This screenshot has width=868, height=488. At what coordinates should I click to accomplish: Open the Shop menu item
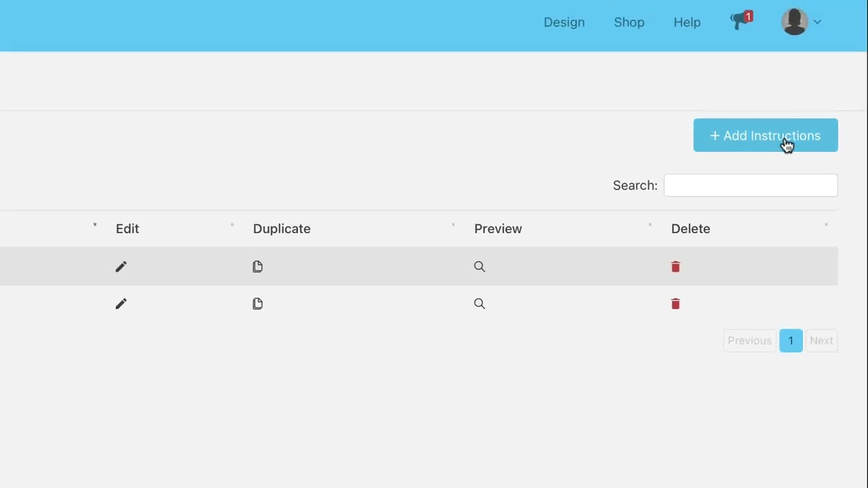pyautogui.click(x=629, y=22)
